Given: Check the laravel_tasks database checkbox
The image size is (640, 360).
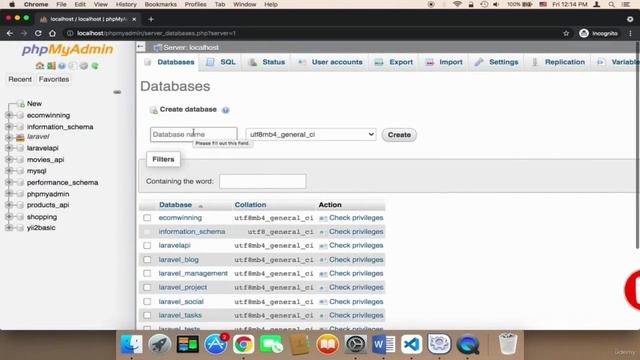Looking at the screenshot, I should click(147, 316).
